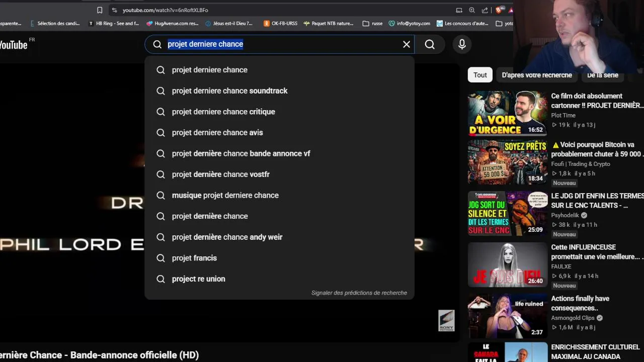Select suggestion 'projet derniere chance avis'
The image size is (644, 362).
(x=279, y=132)
